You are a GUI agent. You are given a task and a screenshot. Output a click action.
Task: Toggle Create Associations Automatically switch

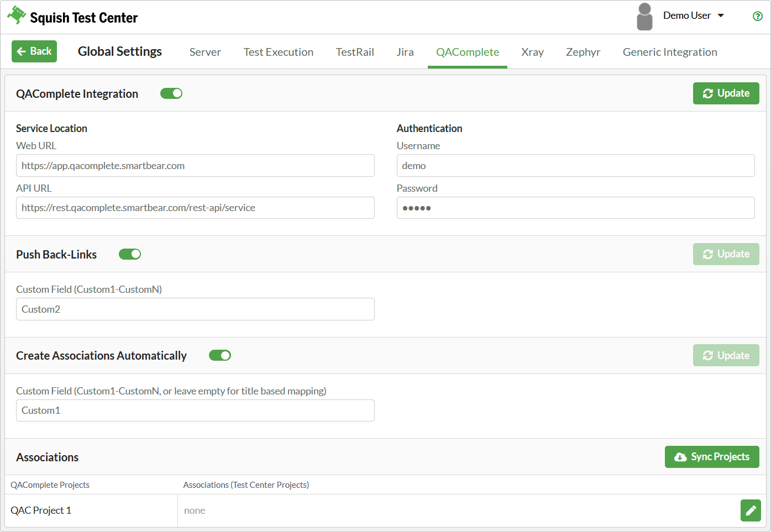[x=220, y=355]
